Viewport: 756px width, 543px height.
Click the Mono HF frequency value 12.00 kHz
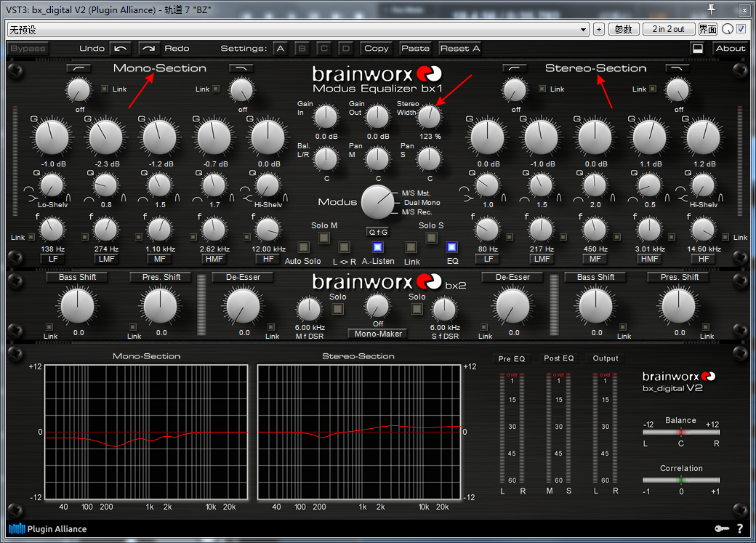pos(268,249)
